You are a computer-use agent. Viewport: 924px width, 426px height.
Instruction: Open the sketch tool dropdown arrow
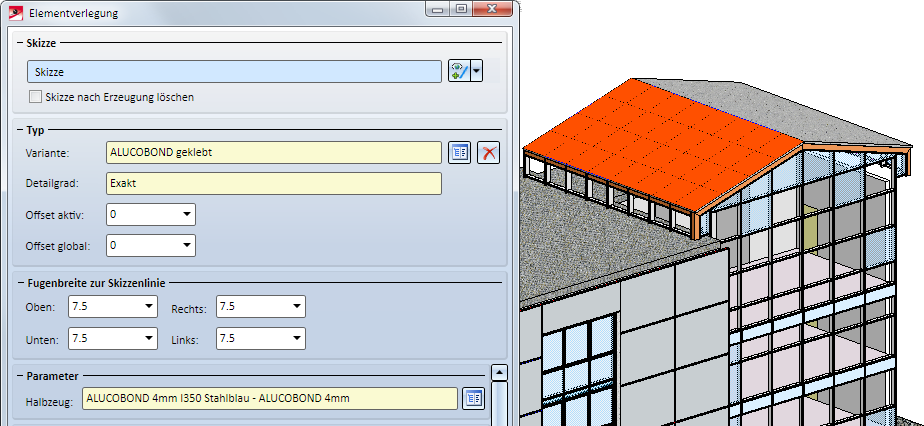(x=477, y=71)
